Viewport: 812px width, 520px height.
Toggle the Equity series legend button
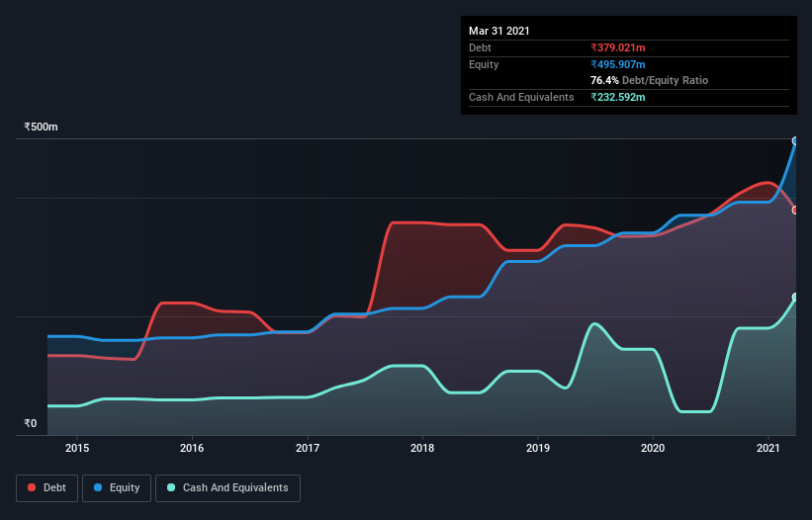coord(117,488)
